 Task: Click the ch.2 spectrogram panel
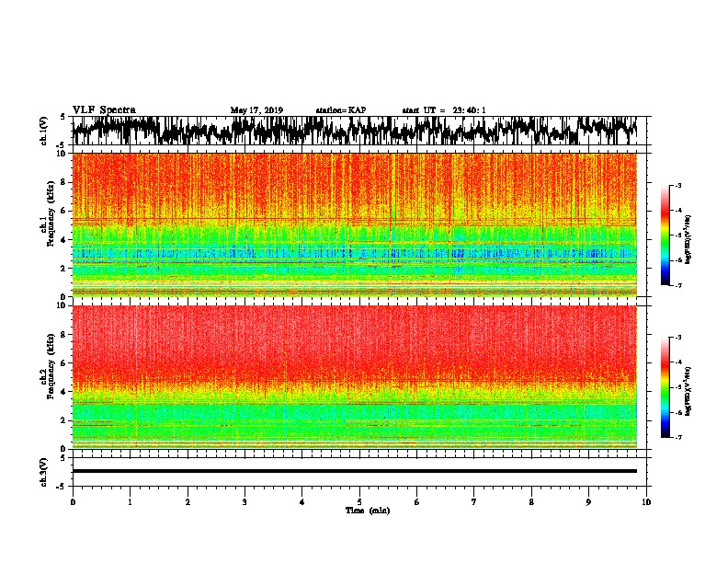pos(355,377)
